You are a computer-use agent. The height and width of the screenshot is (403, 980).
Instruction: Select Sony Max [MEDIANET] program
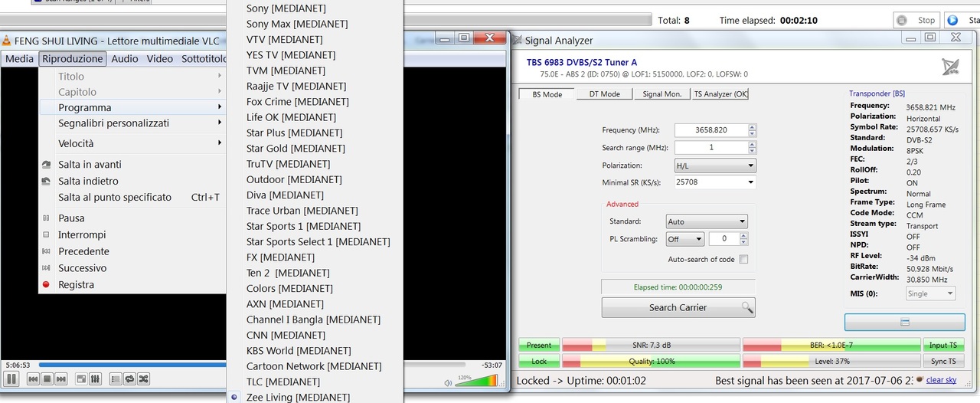(x=315, y=25)
